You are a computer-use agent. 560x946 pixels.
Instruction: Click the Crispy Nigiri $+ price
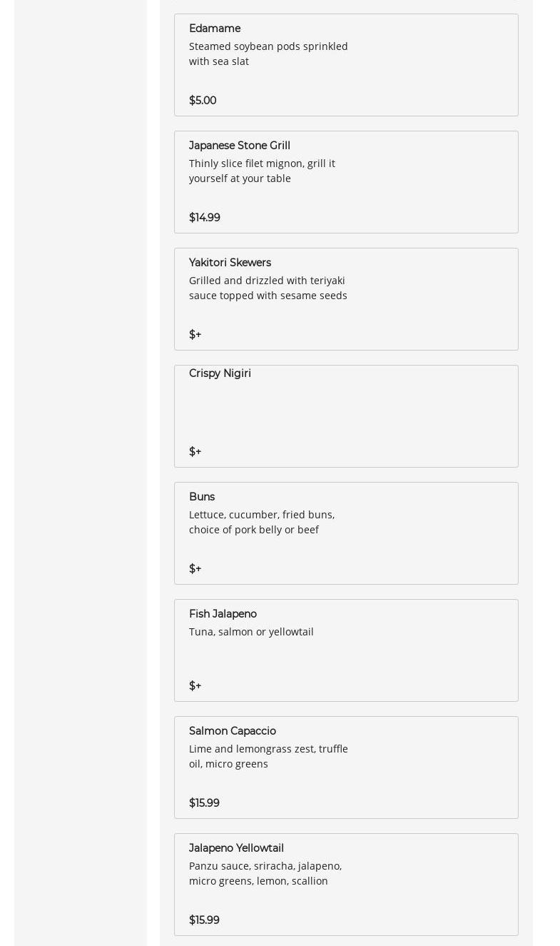[195, 452]
